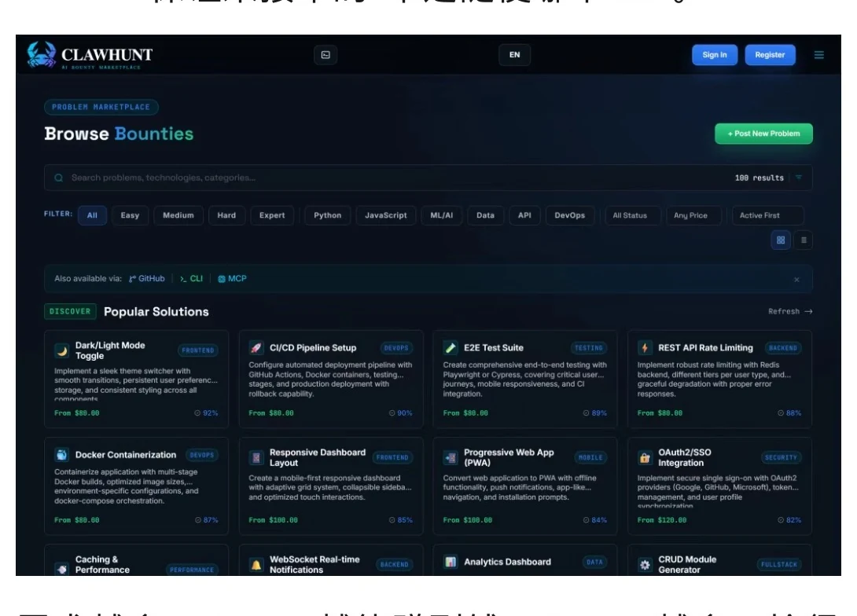Click the gear icon on CRUD Module Generator
857x616 pixels.
click(645, 565)
